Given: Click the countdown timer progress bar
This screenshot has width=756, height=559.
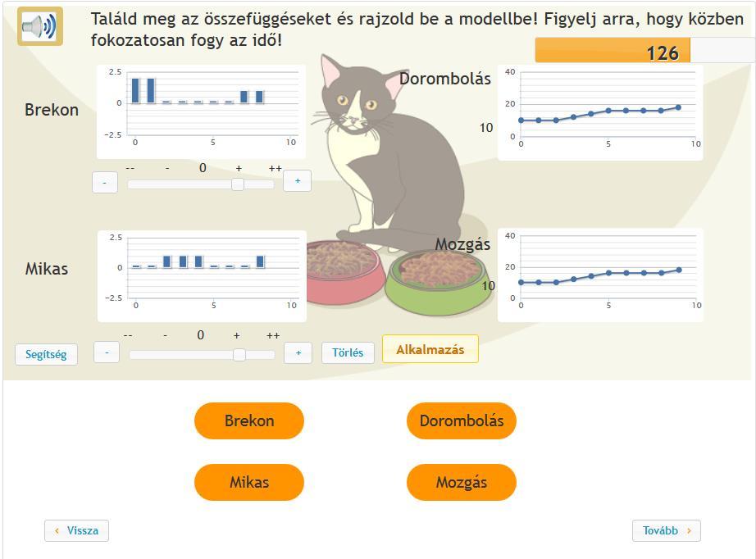Looking at the screenshot, I should click(644, 50).
